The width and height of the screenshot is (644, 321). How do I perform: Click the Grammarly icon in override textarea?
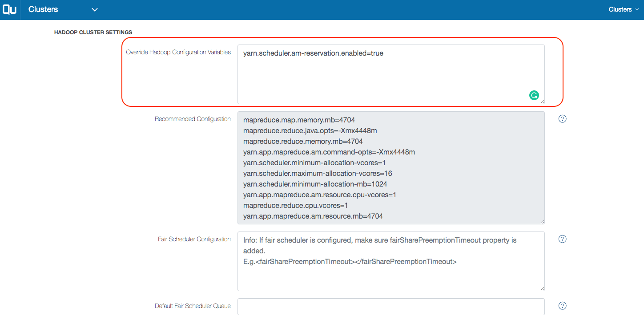click(x=534, y=95)
